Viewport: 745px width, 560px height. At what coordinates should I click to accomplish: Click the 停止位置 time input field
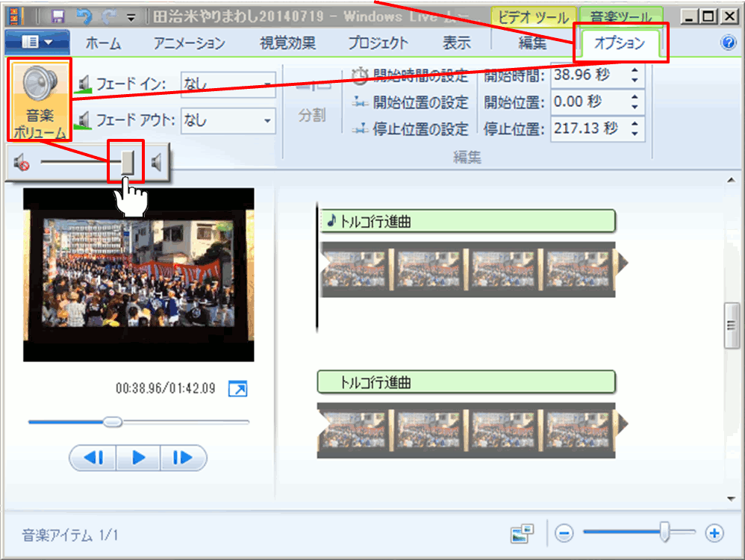587,128
